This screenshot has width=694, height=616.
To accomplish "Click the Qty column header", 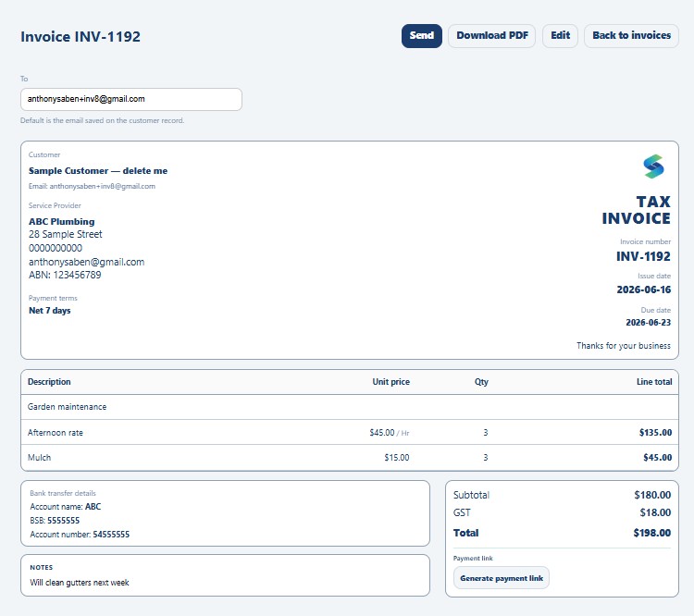I will pyautogui.click(x=481, y=382).
